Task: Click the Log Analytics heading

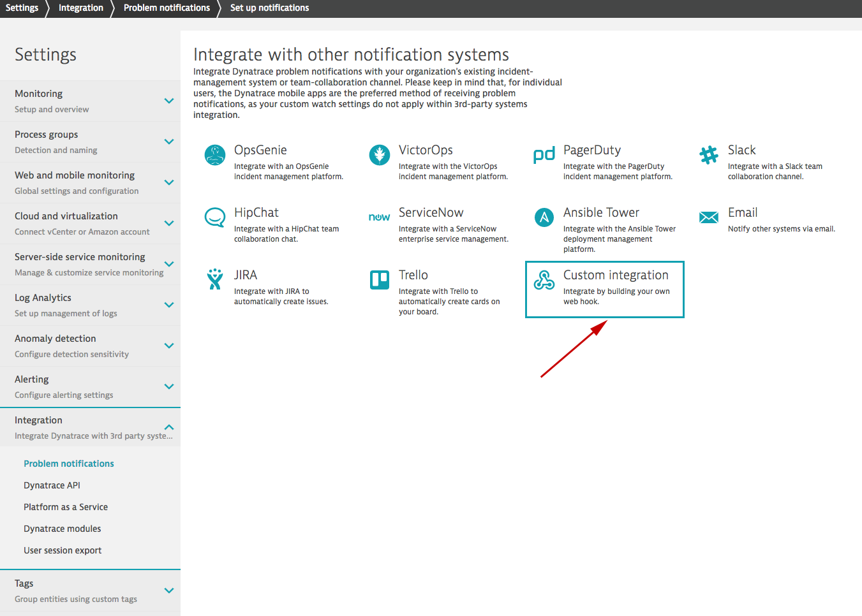Action: pos(43,298)
